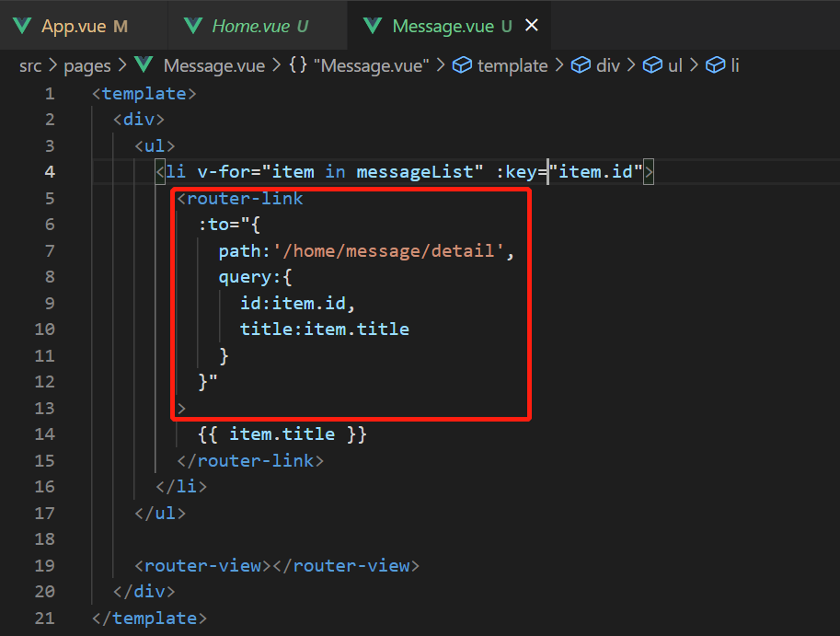The image size is (840, 636).
Task: Open the pages breadcrumb
Action: [x=87, y=66]
